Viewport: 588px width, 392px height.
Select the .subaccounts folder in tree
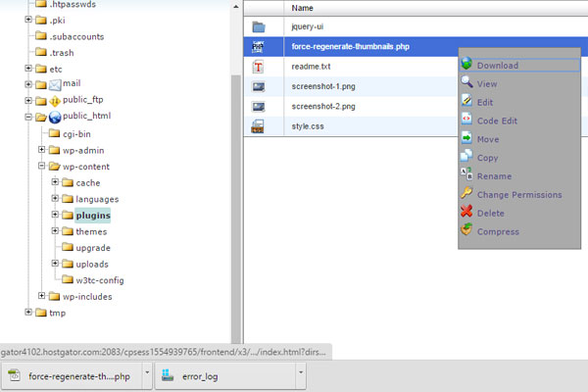(x=76, y=37)
